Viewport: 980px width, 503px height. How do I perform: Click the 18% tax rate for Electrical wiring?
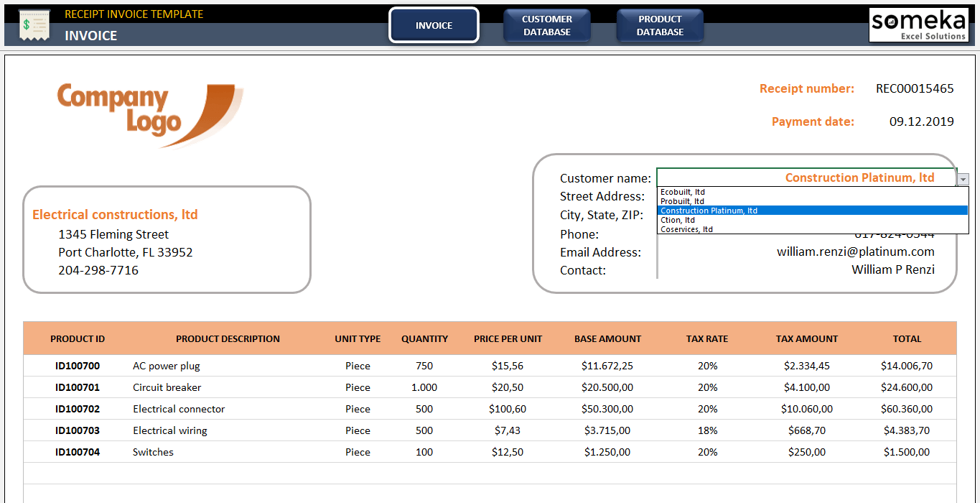tap(707, 430)
